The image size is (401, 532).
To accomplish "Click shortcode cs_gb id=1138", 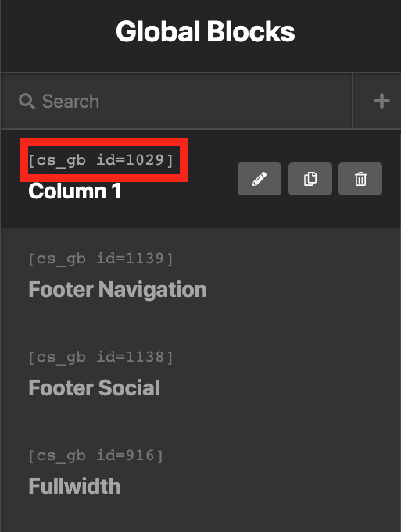I will point(101,357).
